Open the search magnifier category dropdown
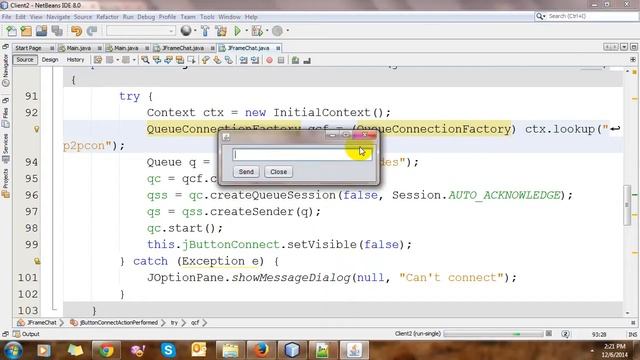 tap(540, 16)
